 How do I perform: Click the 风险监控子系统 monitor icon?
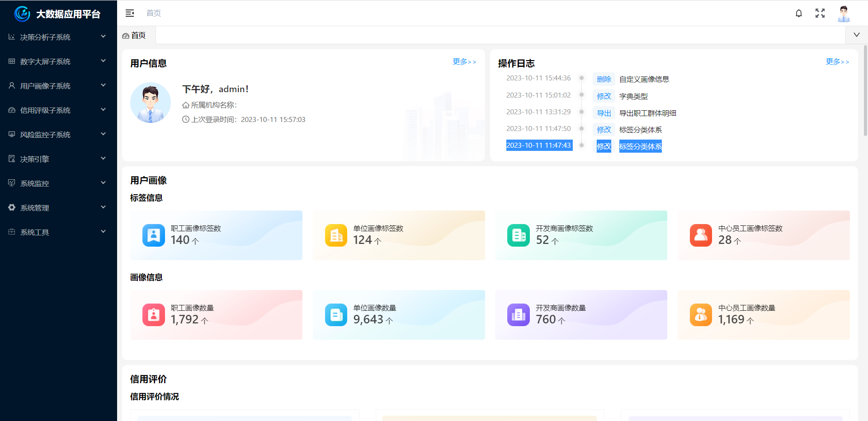12,134
